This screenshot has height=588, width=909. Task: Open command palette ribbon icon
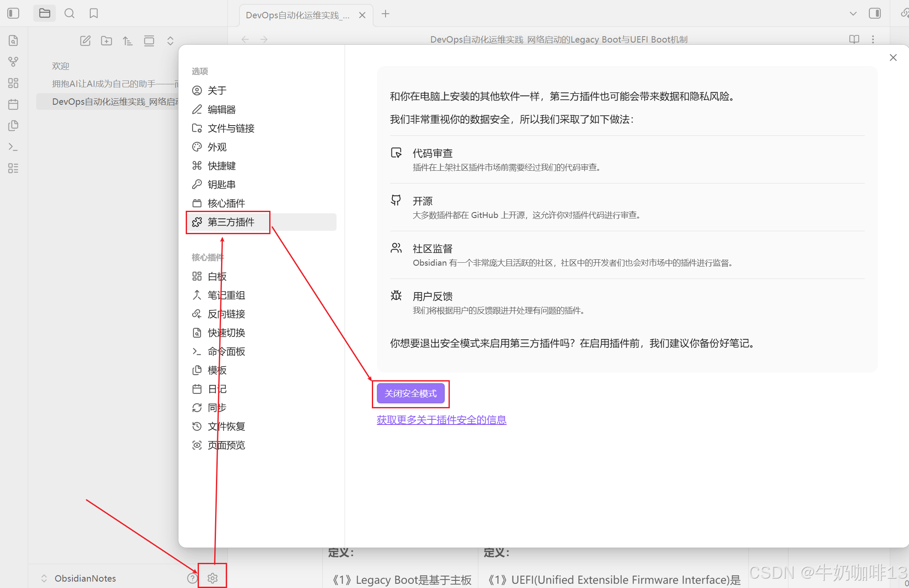(x=13, y=147)
